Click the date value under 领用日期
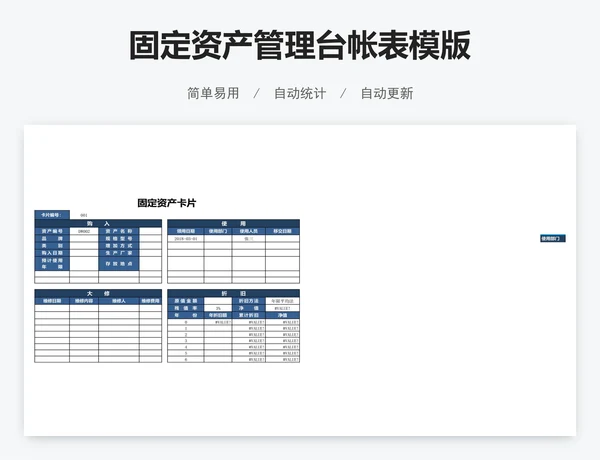Viewport: 600px width, 460px height. point(186,238)
